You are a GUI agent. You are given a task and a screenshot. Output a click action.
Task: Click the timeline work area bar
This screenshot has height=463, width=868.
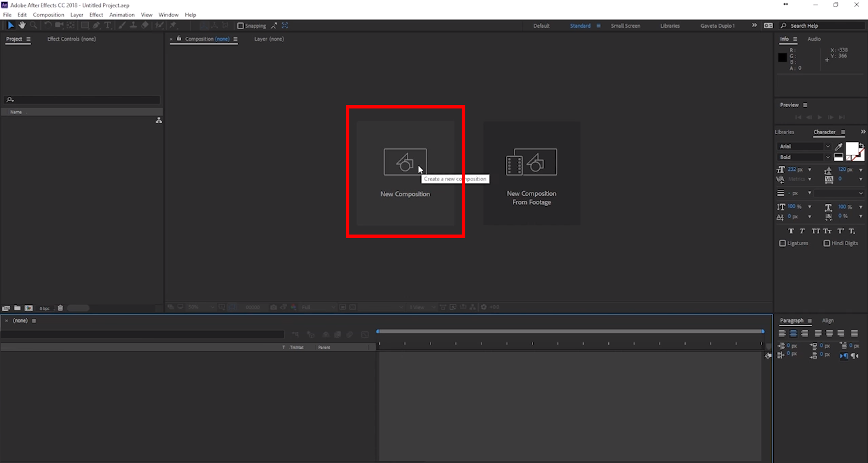point(570,331)
